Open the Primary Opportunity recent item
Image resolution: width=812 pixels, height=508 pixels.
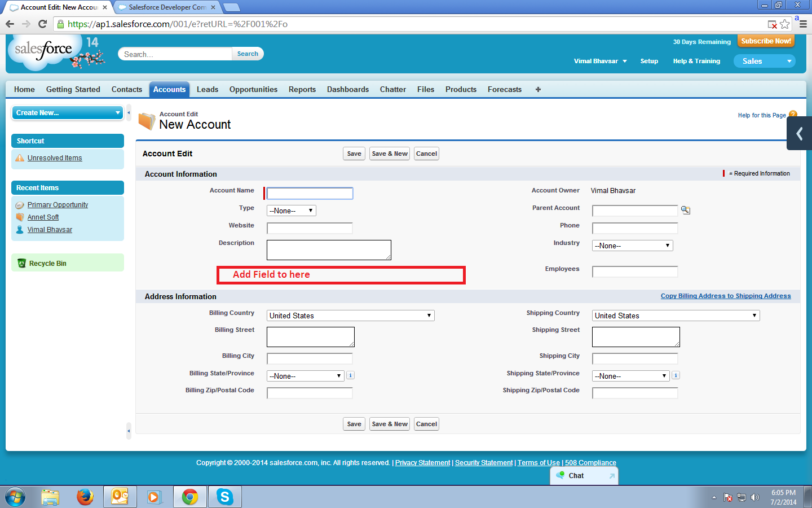[x=58, y=205]
